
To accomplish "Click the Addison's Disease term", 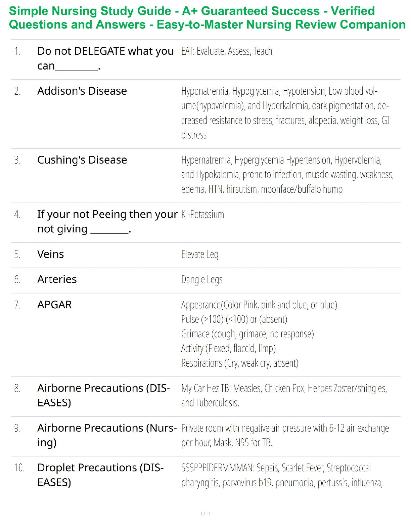I will tap(82, 91).
